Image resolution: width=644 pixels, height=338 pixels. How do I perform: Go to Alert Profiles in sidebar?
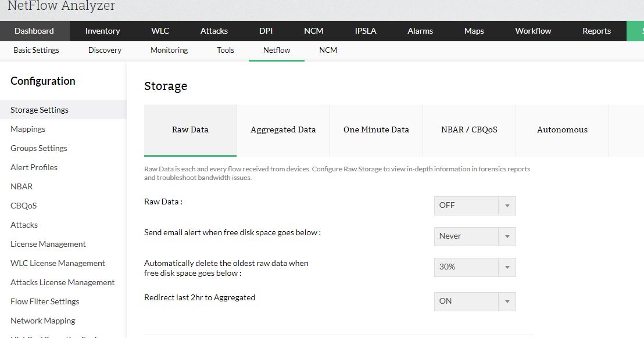coord(34,167)
